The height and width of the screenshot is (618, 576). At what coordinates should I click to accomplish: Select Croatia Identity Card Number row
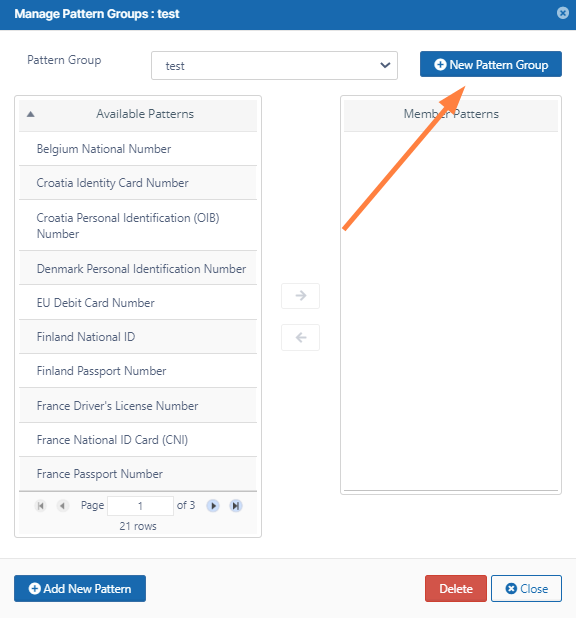(x=138, y=183)
